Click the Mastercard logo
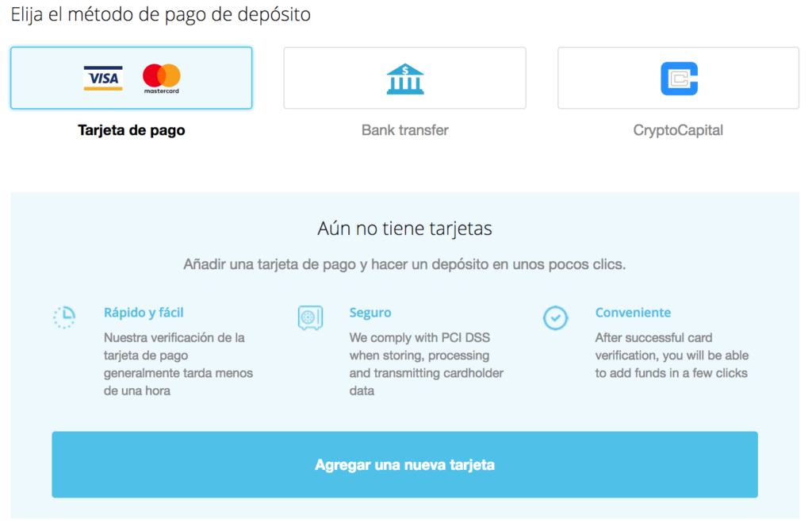 tap(162, 78)
